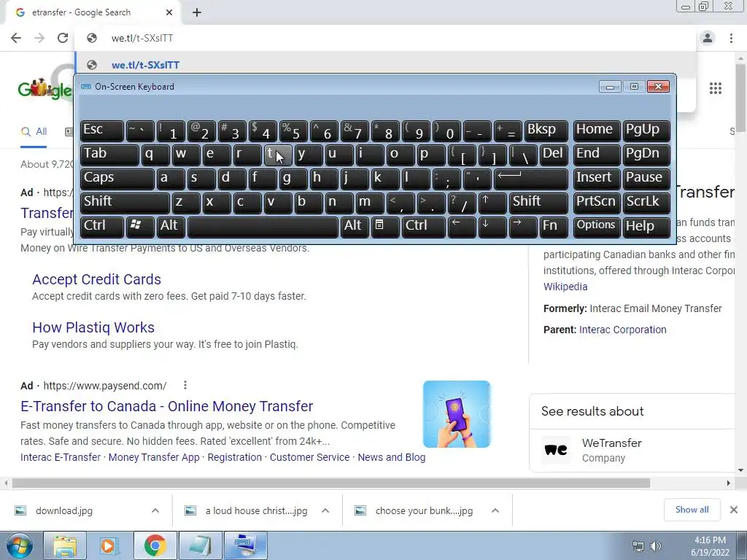Click the context menu key on keyboard

coord(385,226)
